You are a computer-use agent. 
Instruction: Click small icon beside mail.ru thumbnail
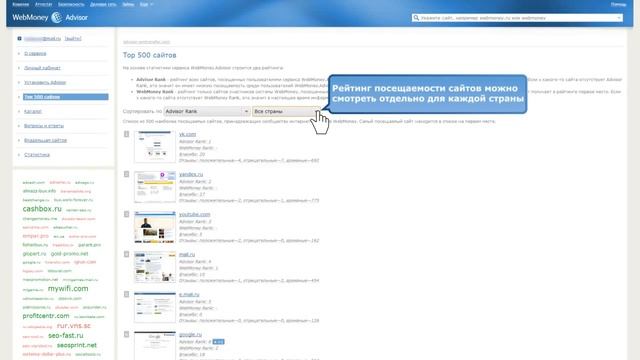pos(127,254)
